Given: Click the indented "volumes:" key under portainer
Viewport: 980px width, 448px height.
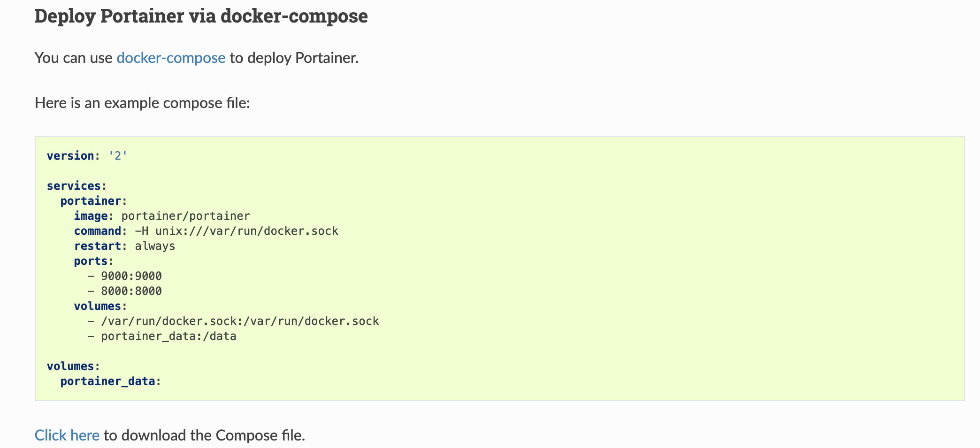Looking at the screenshot, I should click(100, 306).
